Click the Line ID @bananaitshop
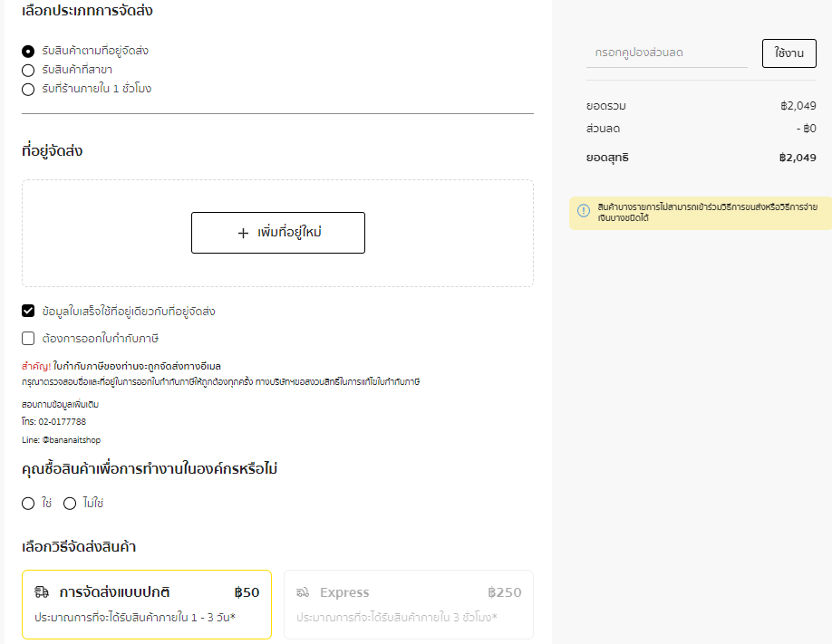 pos(73,439)
